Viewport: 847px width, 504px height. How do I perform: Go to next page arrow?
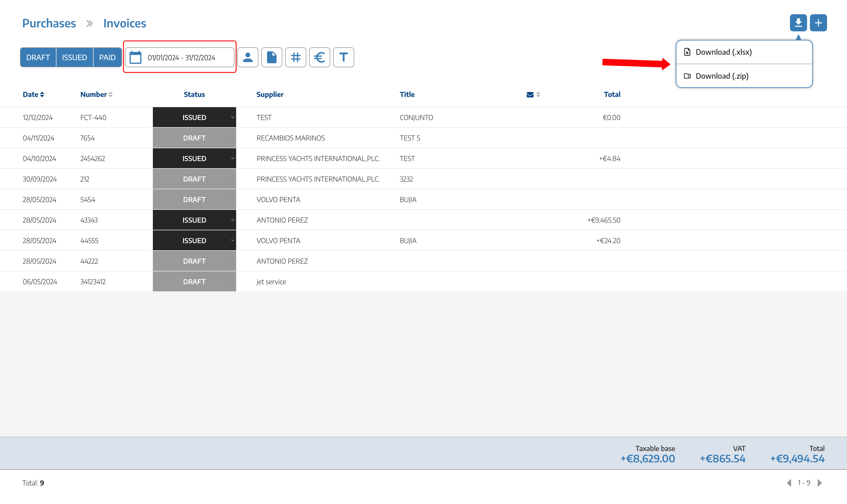(x=820, y=483)
